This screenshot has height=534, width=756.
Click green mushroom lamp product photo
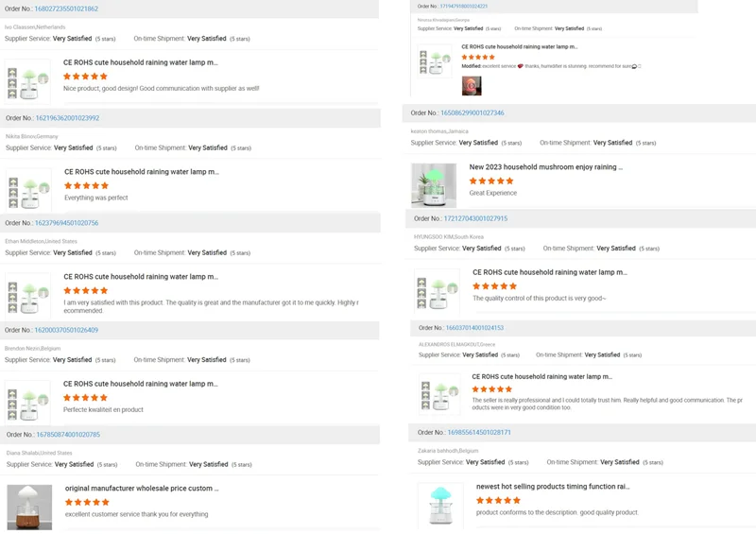(434, 185)
